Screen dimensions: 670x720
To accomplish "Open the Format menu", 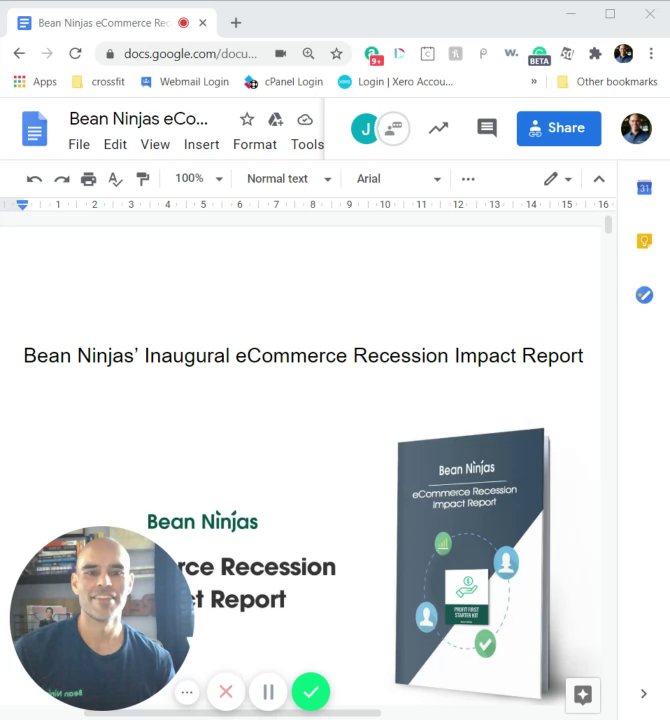I will (x=255, y=145).
